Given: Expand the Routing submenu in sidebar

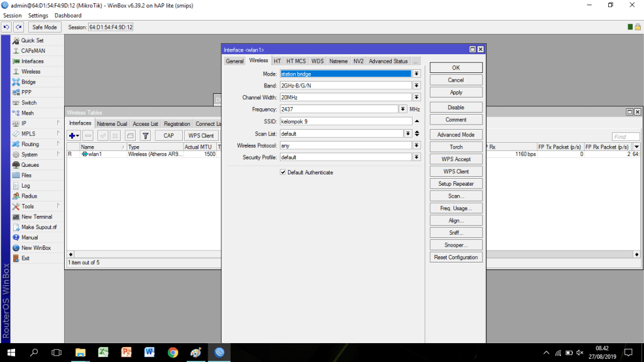Looking at the screenshot, I should [30, 144].
